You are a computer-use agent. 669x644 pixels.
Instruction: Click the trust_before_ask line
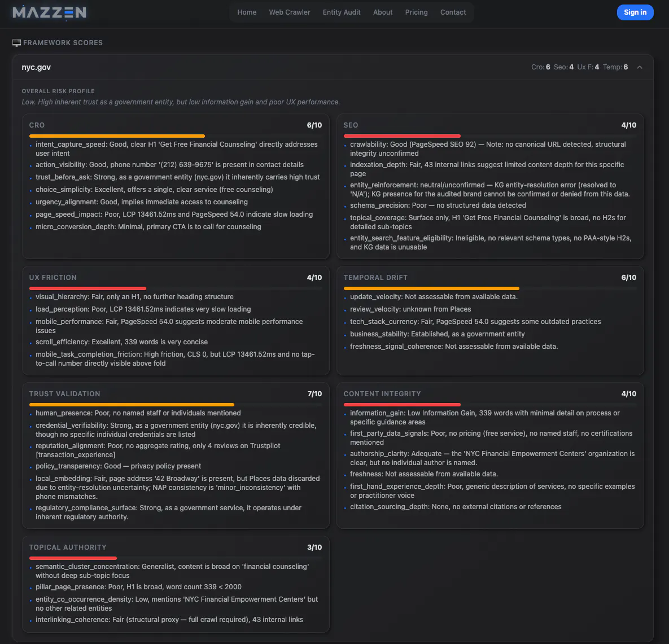coord(177,177)
